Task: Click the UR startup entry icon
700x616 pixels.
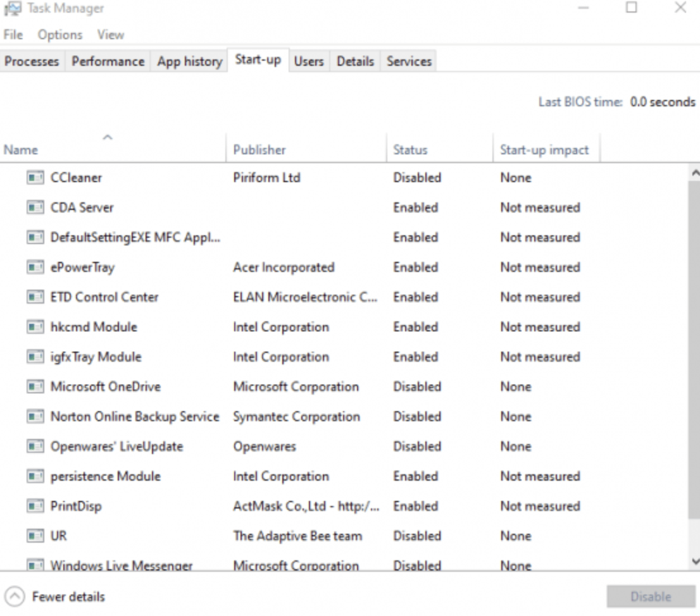Action: pyautogui.click(x=35, y=536)
